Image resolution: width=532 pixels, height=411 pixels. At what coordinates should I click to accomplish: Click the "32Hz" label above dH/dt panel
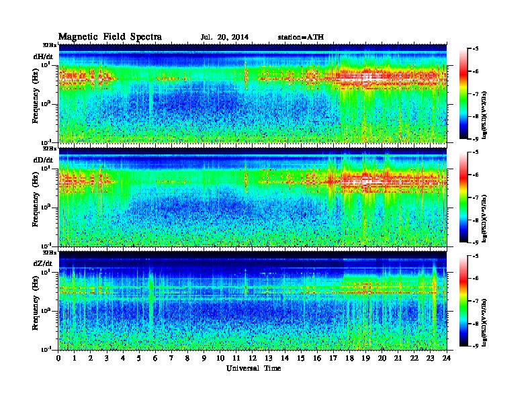(x=50, y=45)
